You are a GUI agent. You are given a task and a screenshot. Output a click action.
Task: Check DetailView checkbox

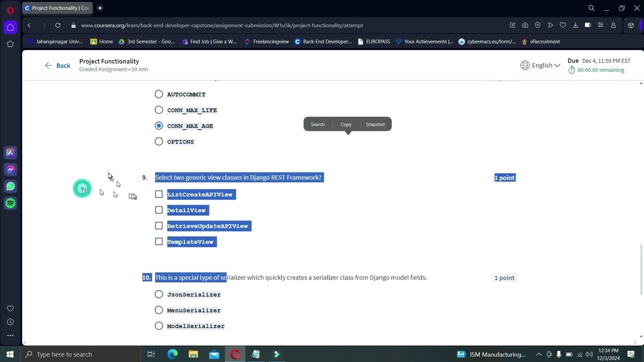point(159,210)
